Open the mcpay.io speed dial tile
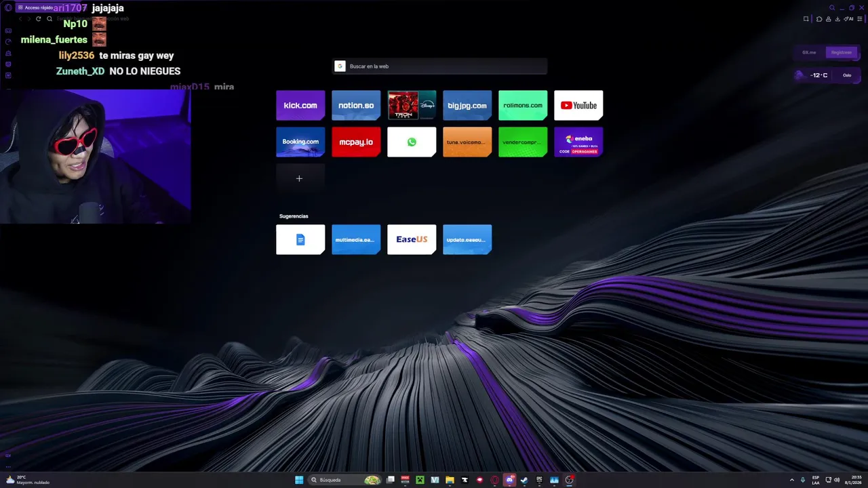 click(x=356, y=142)
